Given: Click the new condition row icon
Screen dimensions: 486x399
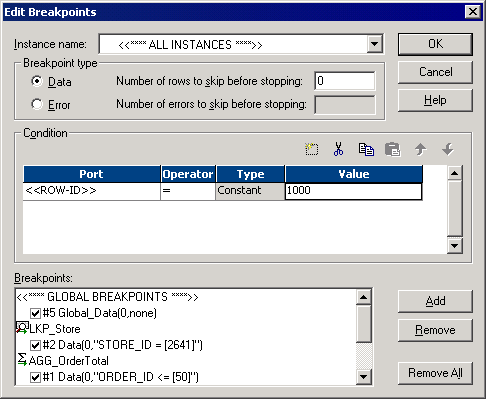Looking at the screenshot, I should tap(312, 149).
